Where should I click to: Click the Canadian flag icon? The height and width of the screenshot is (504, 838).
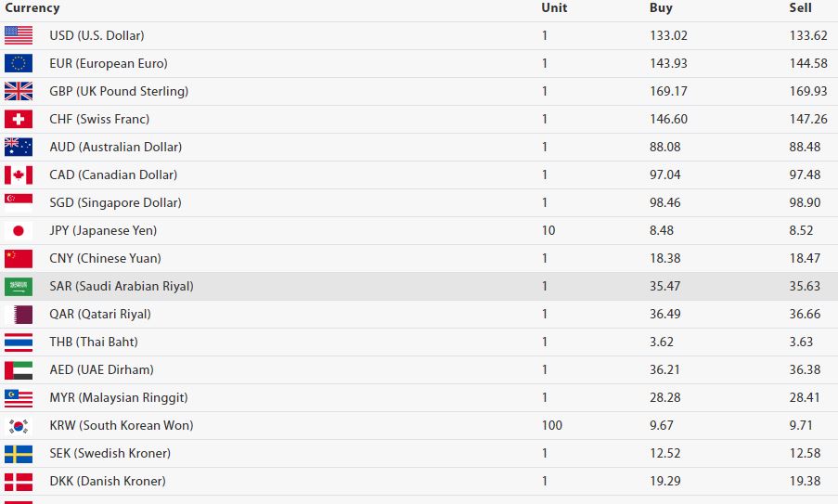tap(19, 174)
